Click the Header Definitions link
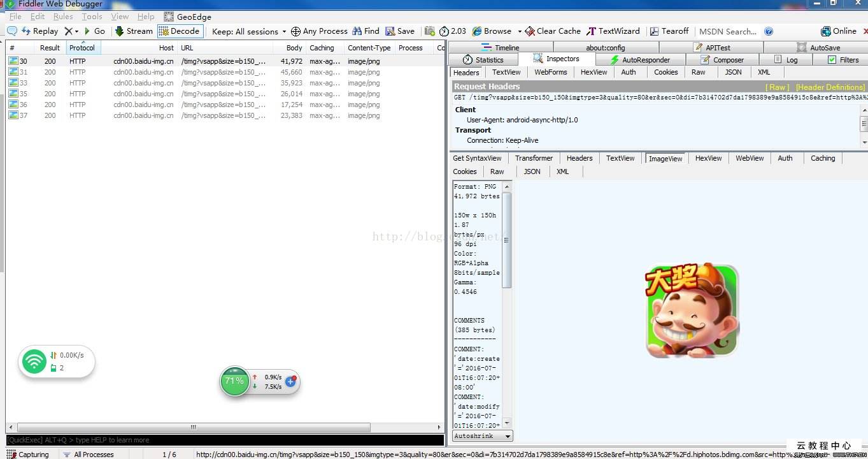The image size is (868, 459). [x=830, y=87]
